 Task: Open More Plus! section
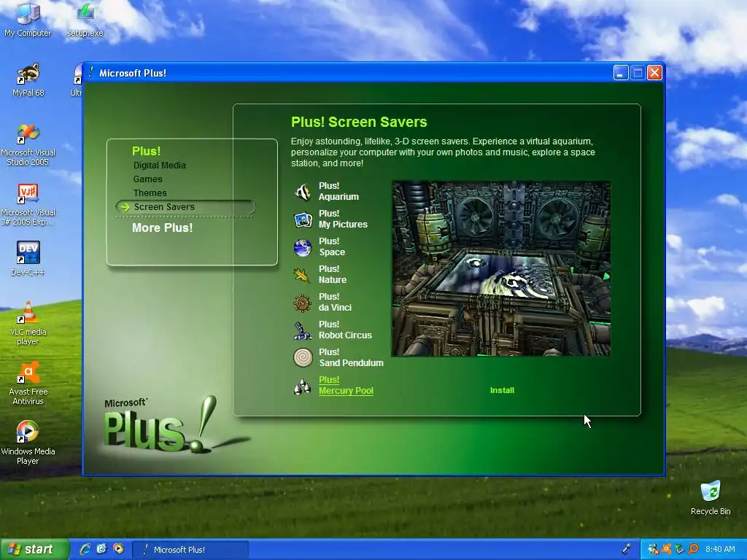tap(163, 227)
